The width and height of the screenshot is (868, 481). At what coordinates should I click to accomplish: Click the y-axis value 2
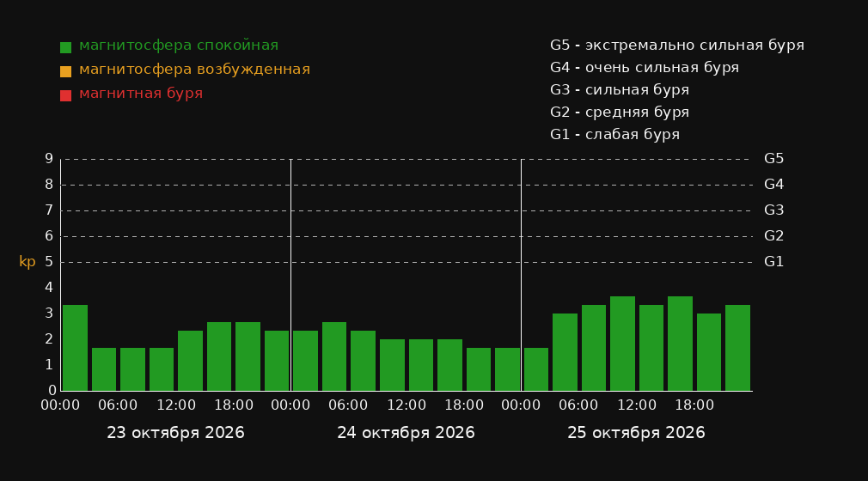49,338
